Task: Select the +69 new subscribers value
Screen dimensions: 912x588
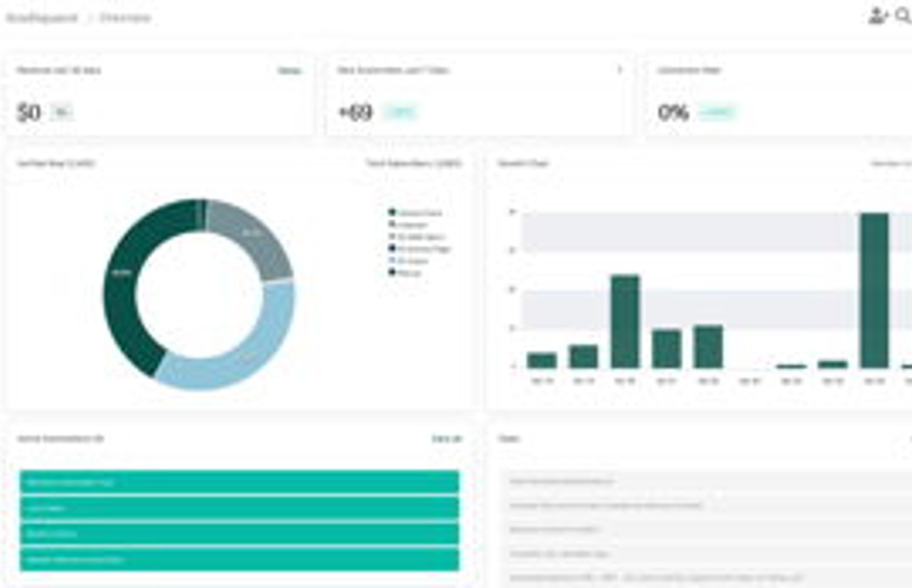Action: pyautogui.click(x=356, y=112)
